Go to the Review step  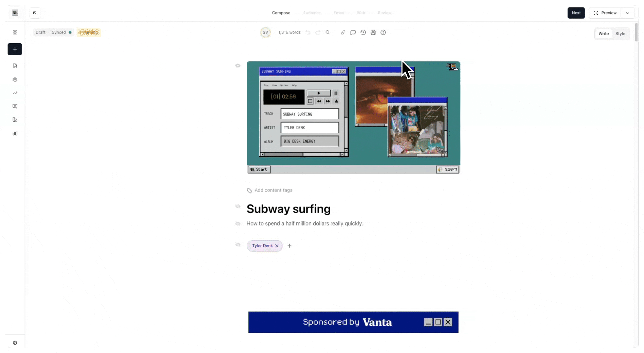pos(385,13)
